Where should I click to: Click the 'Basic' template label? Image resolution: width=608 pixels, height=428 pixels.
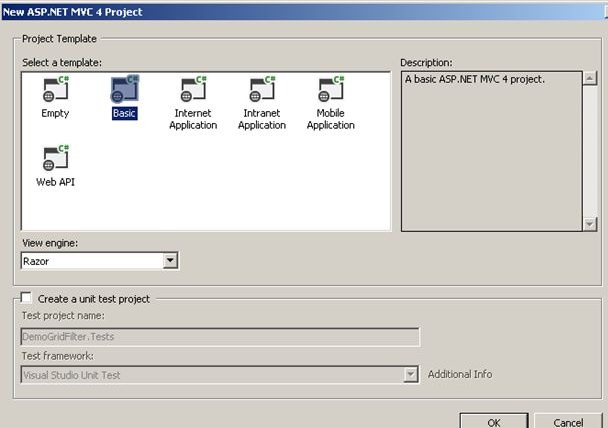tap(124, 113)
